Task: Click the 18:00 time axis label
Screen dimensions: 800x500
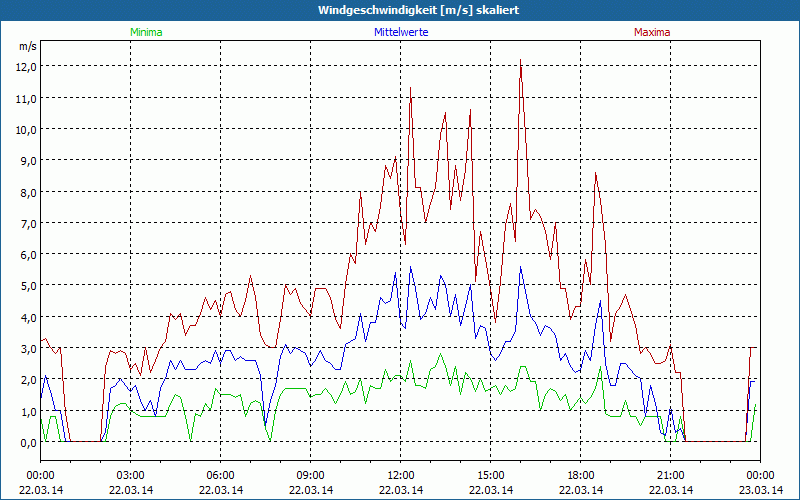Action: (581, 476)
